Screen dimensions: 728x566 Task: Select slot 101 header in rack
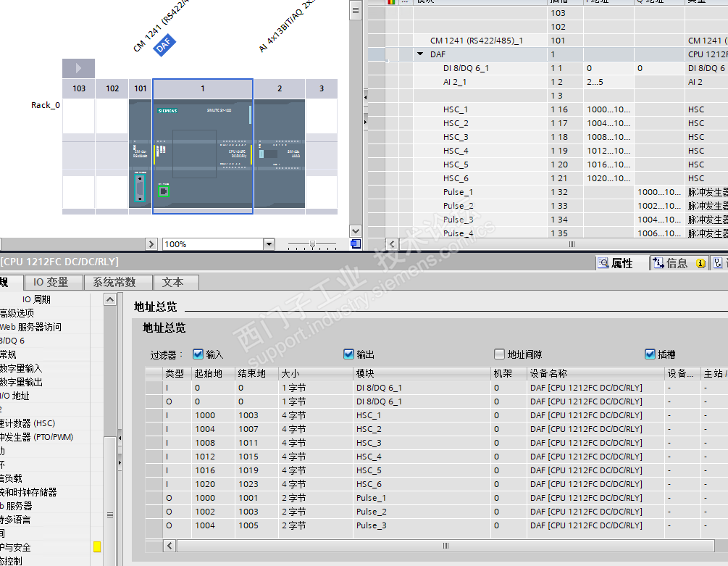141,88
